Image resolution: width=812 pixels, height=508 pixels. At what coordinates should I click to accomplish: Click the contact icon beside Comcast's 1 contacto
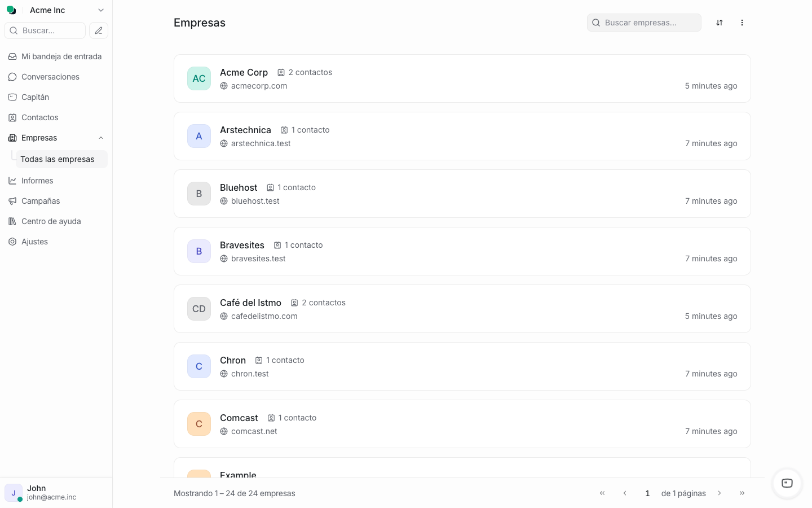coord(271,418)
